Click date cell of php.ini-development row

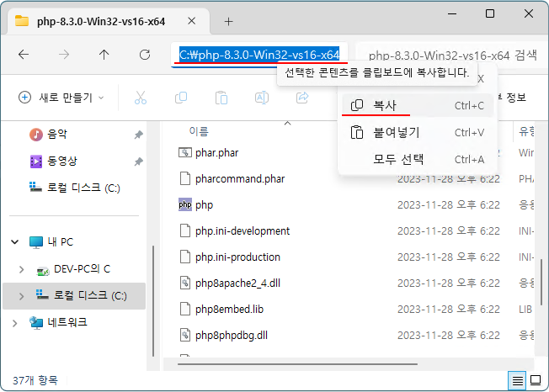point(449,230)
